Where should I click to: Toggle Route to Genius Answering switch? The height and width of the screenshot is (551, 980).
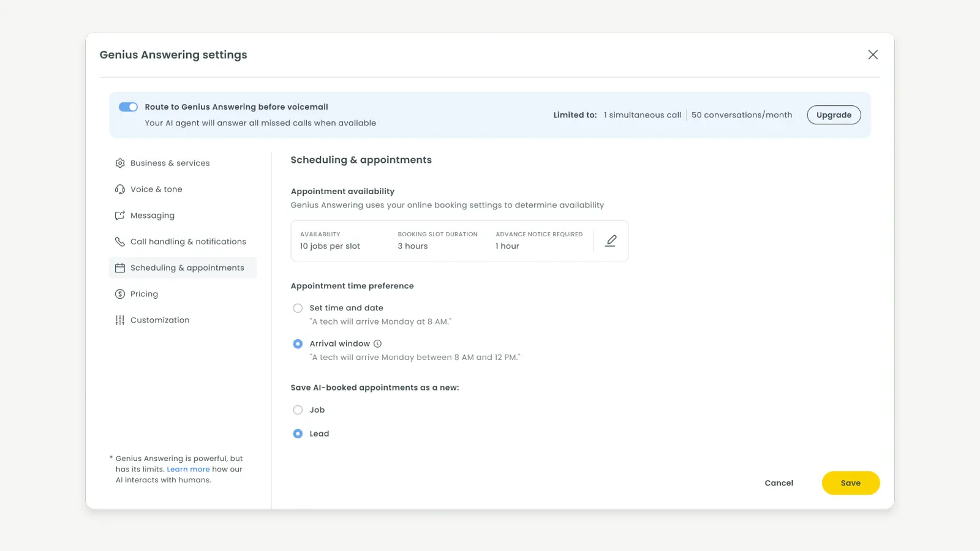pyautogui.click(x=128, y=107)
